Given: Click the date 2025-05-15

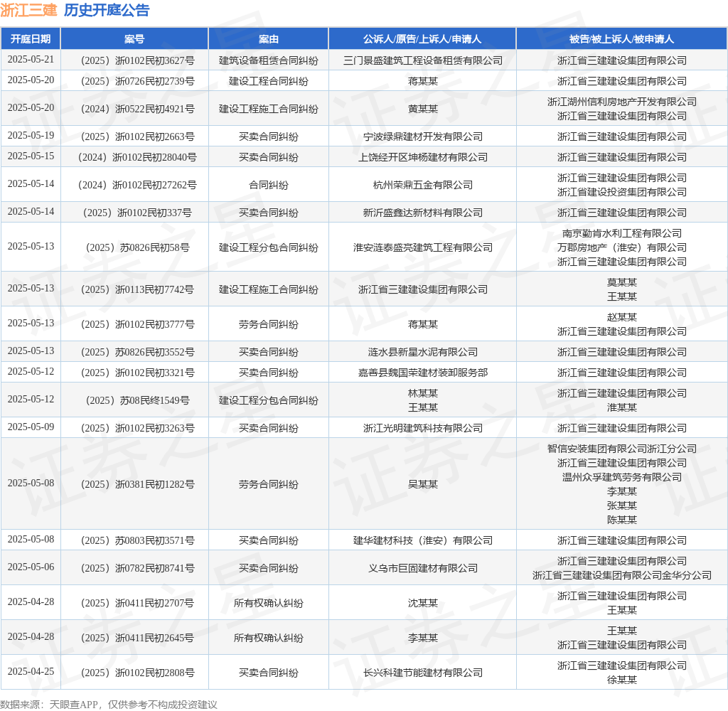Looking at the screenshot, I should [31, 156].
